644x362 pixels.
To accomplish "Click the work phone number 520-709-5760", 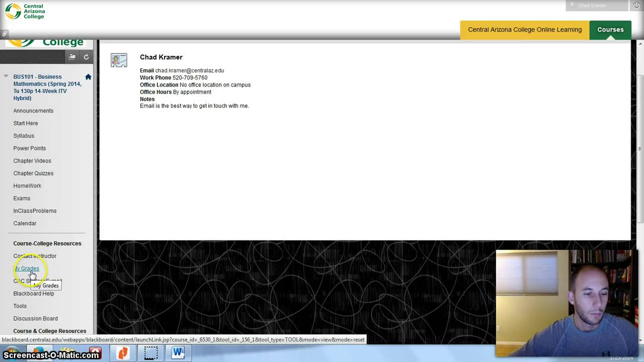I will [190, 78].
